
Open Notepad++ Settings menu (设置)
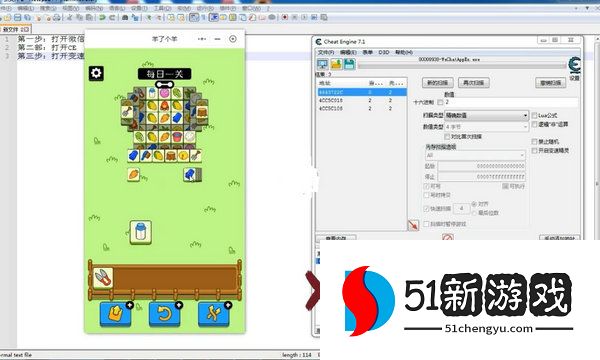pos(139,8)
